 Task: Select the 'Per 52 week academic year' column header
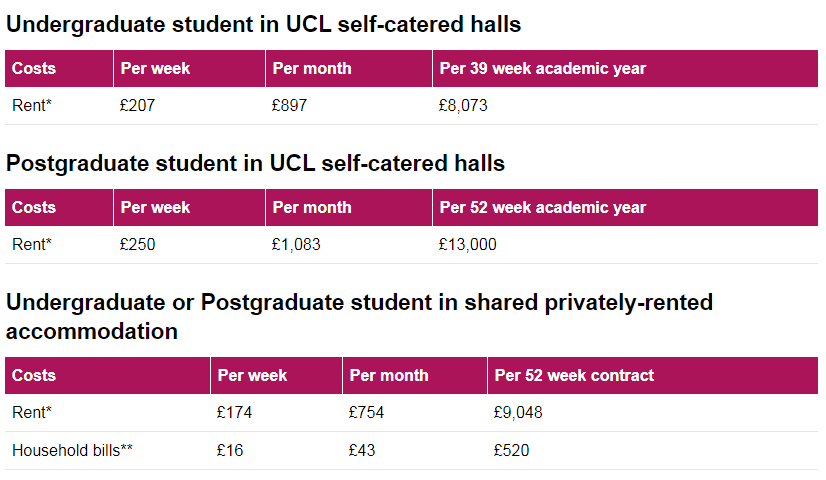click(x=542, y=208)
